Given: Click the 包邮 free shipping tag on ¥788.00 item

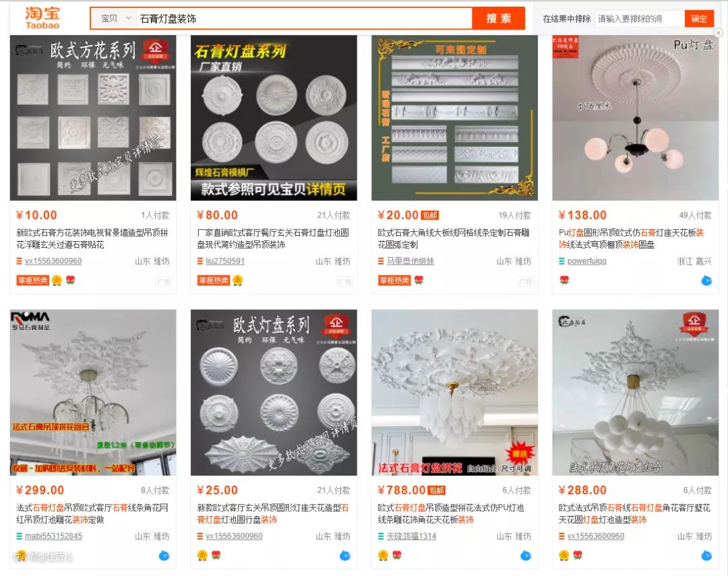Looking at the screenshot, I should [436, 490].
